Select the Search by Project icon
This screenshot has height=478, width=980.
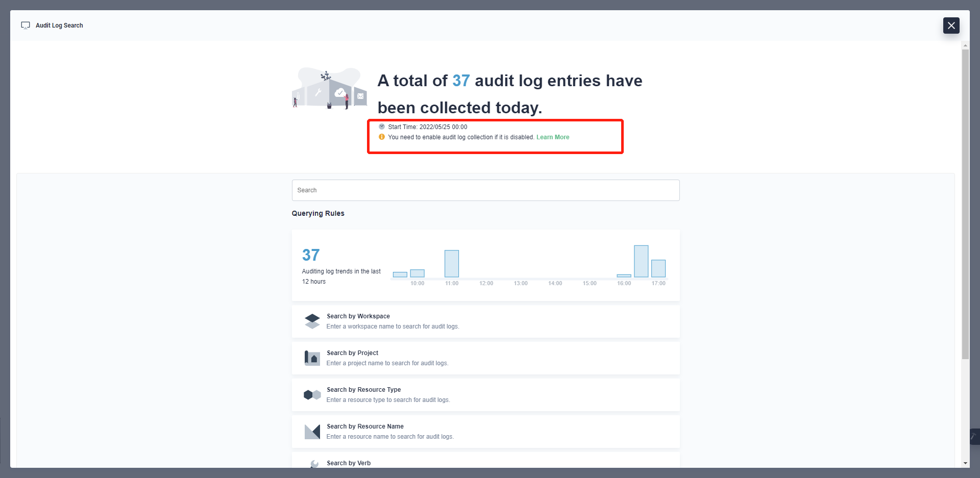tap(312, 358)
